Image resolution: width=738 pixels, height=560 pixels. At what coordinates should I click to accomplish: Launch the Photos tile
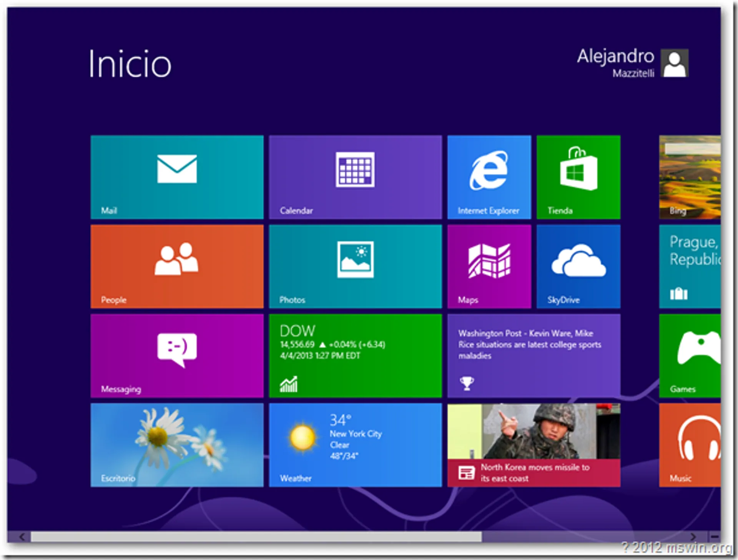point(355,266)
